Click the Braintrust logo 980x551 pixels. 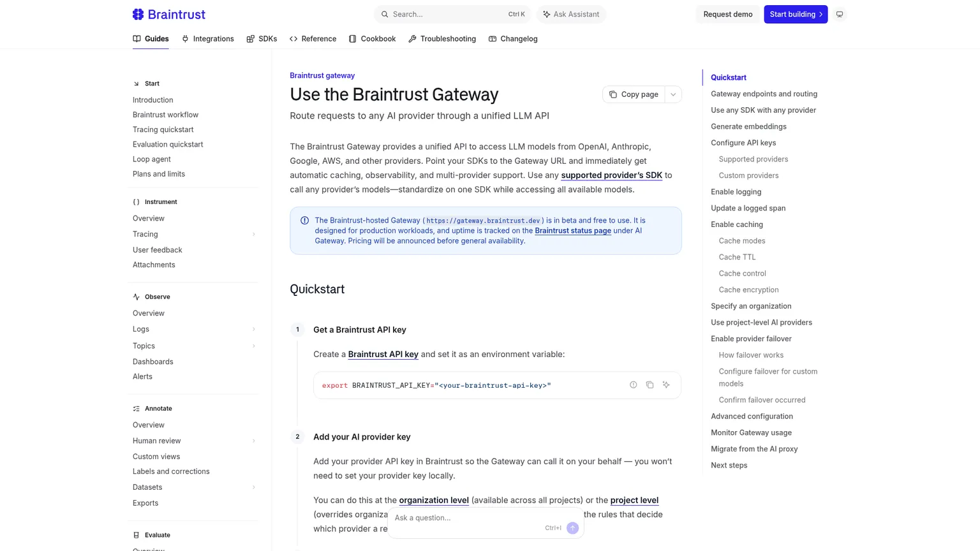click(169, 14)
